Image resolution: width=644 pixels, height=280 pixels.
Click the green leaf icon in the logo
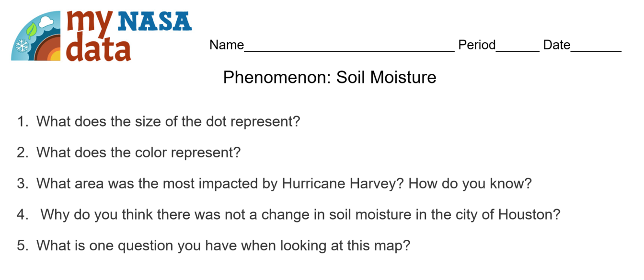click(31, 31)
